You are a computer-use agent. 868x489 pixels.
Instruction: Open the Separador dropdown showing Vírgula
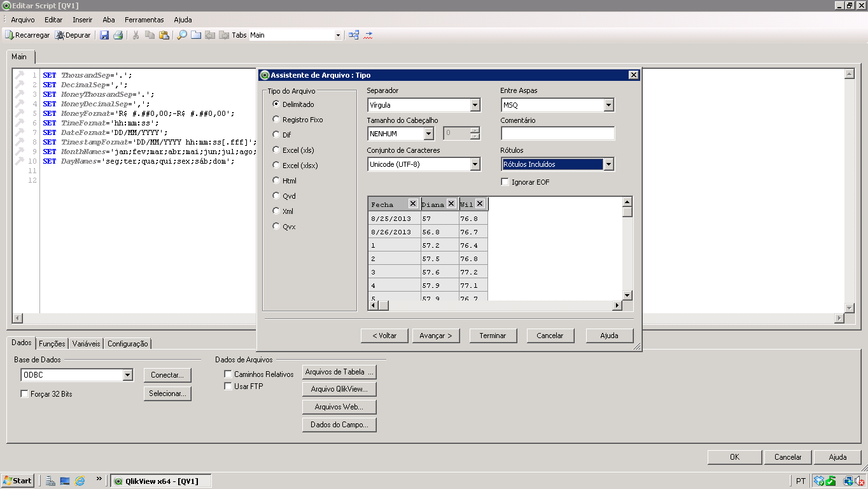(424, 105)
